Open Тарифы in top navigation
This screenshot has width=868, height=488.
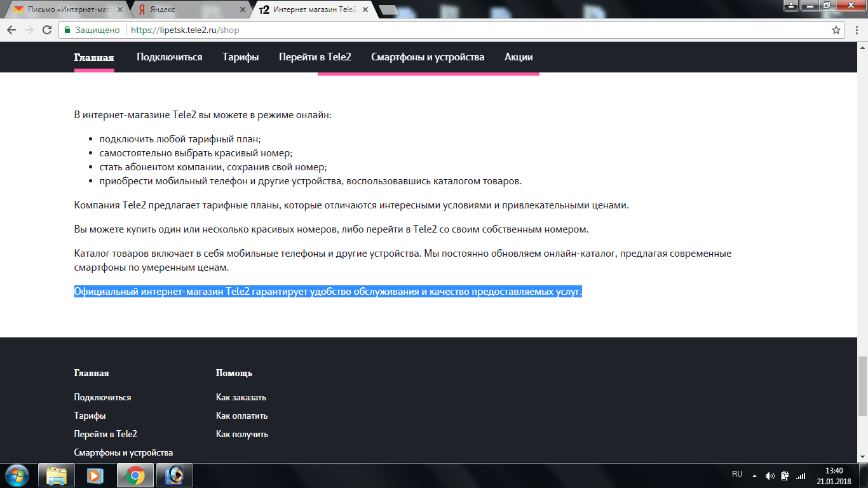[x=241, y=57]
